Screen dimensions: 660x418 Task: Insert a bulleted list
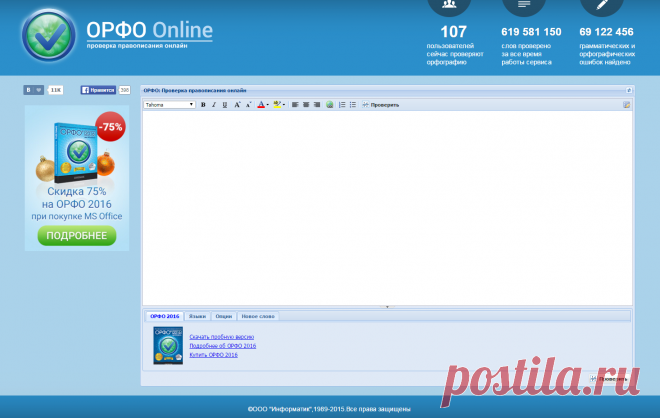click(x=353, y=104)
